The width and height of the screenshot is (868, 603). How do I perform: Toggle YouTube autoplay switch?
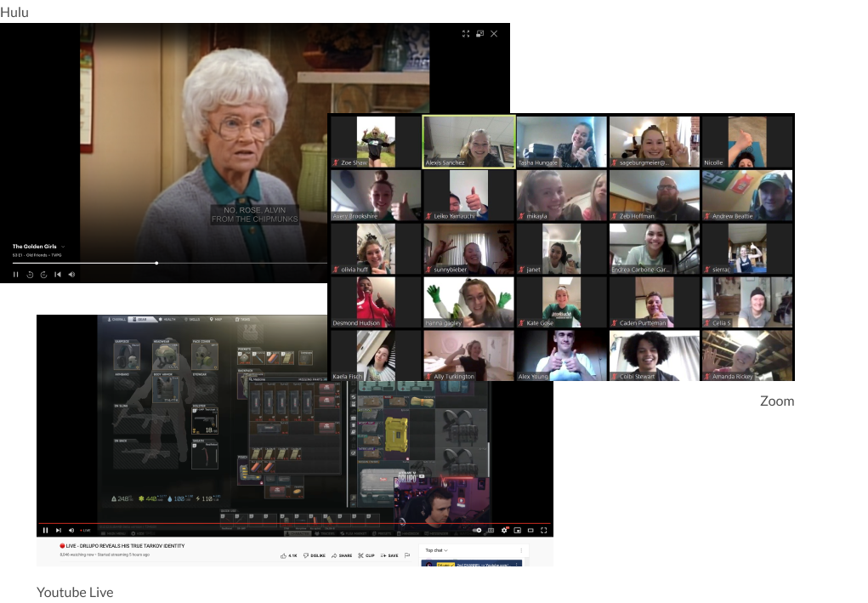pyautogui.click(x=477, y=531)
